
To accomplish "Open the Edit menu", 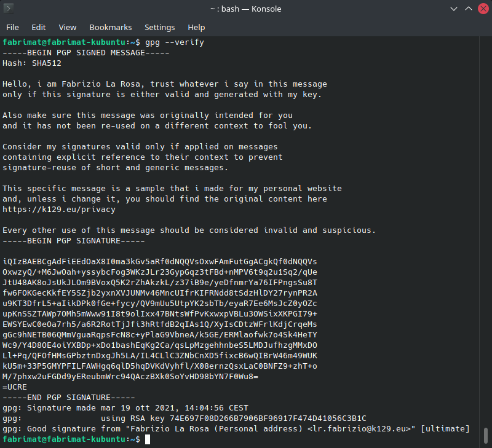I will (x=39, y=27).
